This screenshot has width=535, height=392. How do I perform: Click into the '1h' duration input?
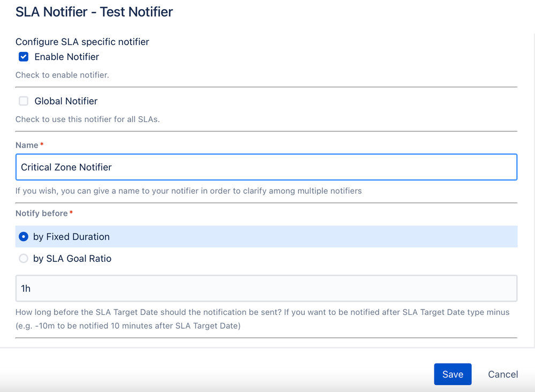click(266, 289)
